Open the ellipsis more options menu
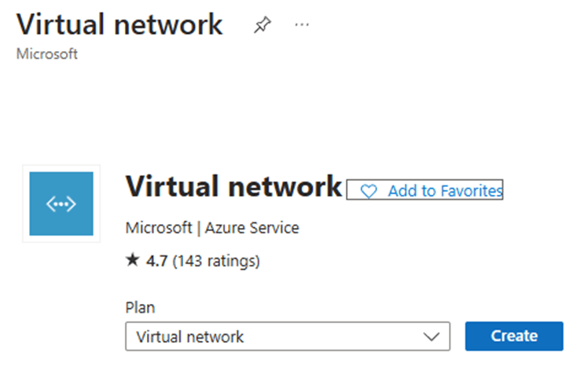The image size is (588, 378). pos(302,24)
